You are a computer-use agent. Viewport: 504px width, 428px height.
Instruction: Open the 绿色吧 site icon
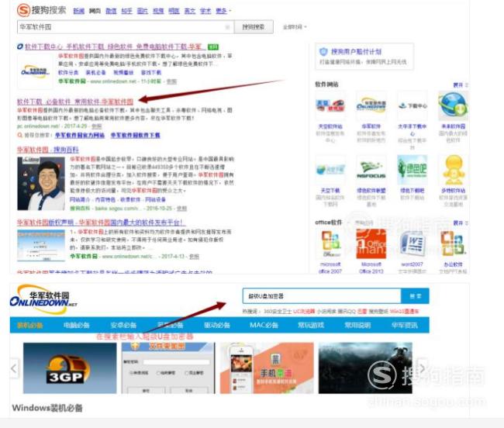click(413, 170)
